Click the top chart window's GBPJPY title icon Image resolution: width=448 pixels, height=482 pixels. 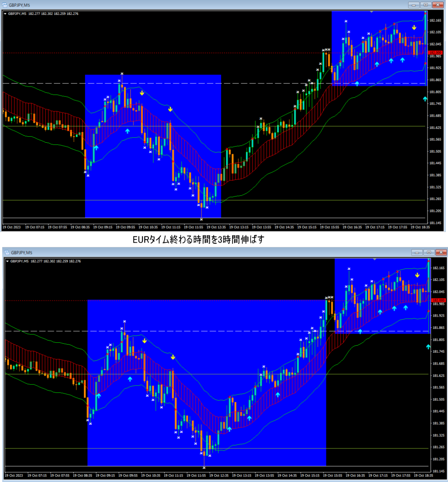pyautogui.click(x=5, y=5)
